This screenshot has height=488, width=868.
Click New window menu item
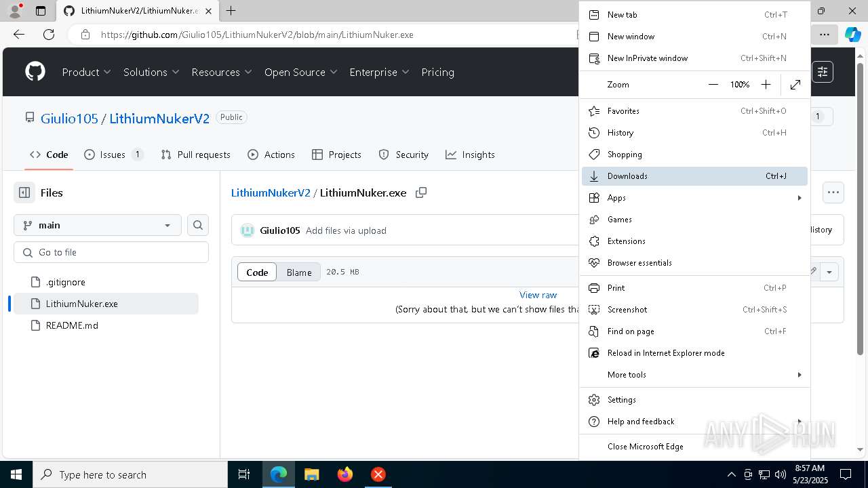(694, 37)
